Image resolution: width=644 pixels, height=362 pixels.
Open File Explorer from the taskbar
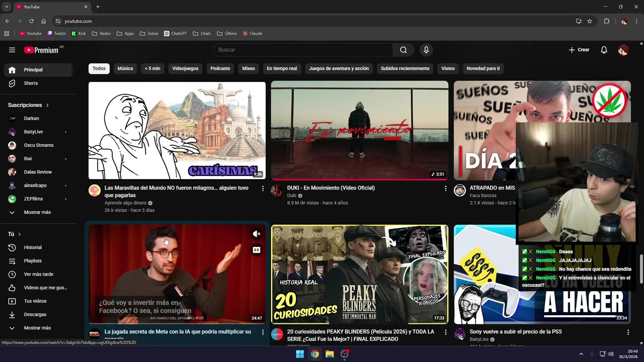[x=330, y=354]
